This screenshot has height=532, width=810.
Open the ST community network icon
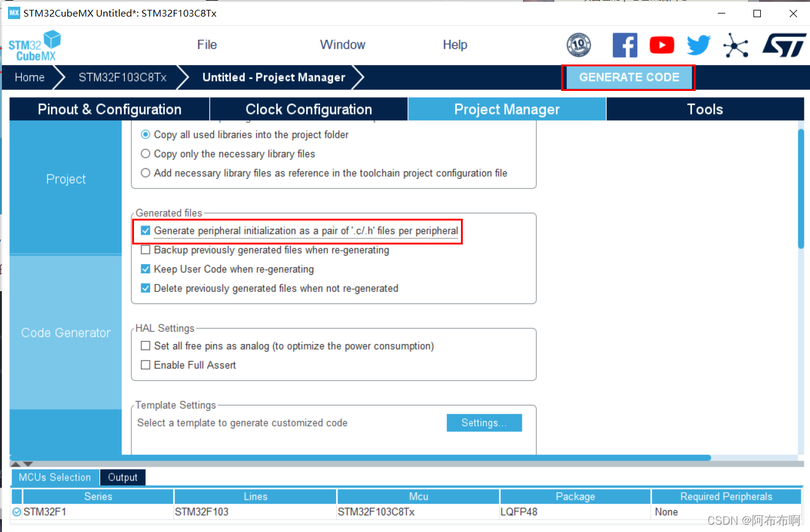tap(736, 45)
